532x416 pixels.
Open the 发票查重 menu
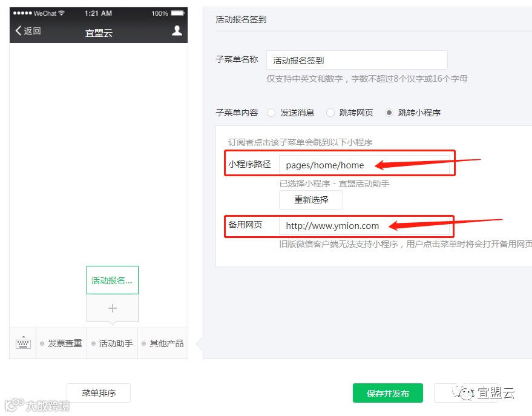61,343
